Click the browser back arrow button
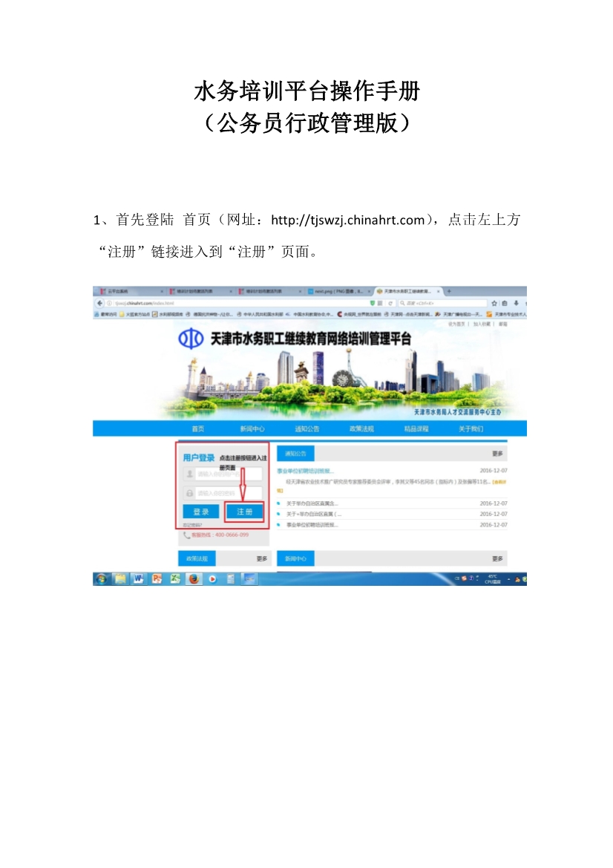Image resolution: width=613 pixels, height=868 pixels. (x=99, y=304)
